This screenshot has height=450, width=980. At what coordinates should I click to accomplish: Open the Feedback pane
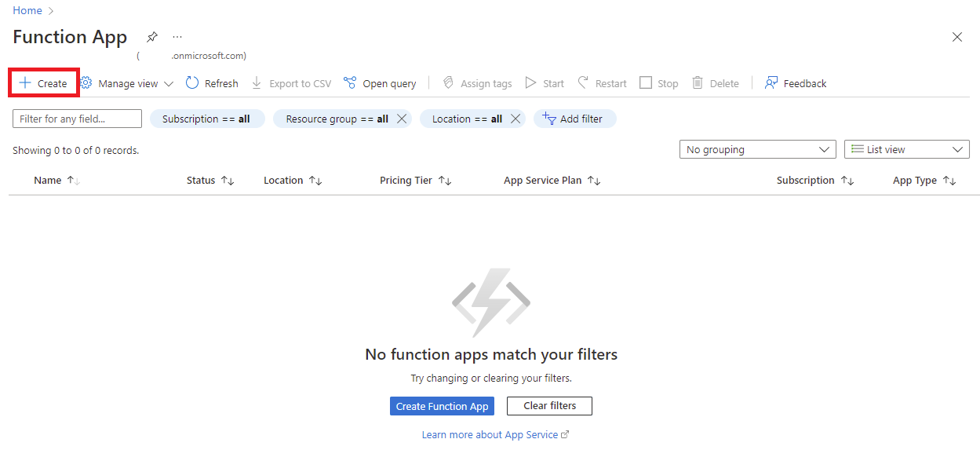pyautogui.click(x=796, y=83)
